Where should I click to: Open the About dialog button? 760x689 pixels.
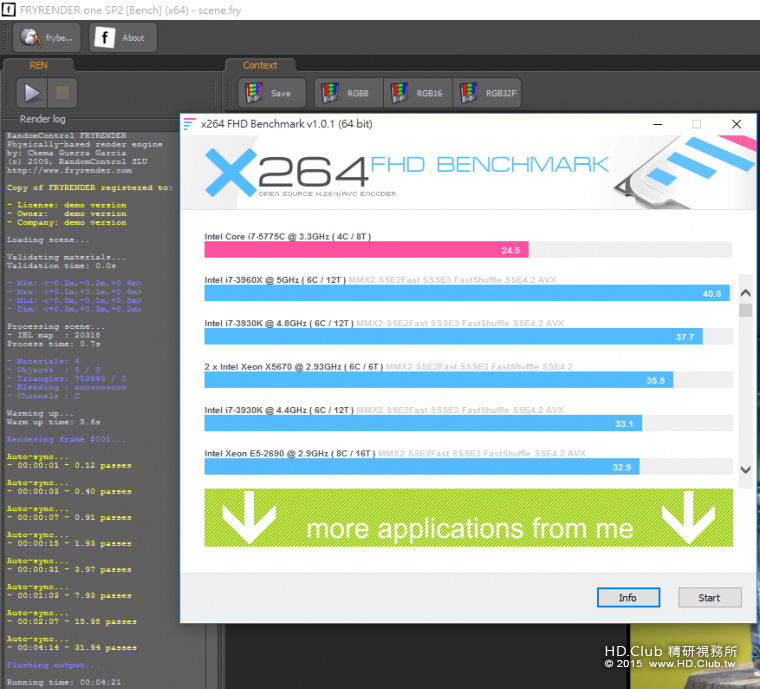point(123,37)
